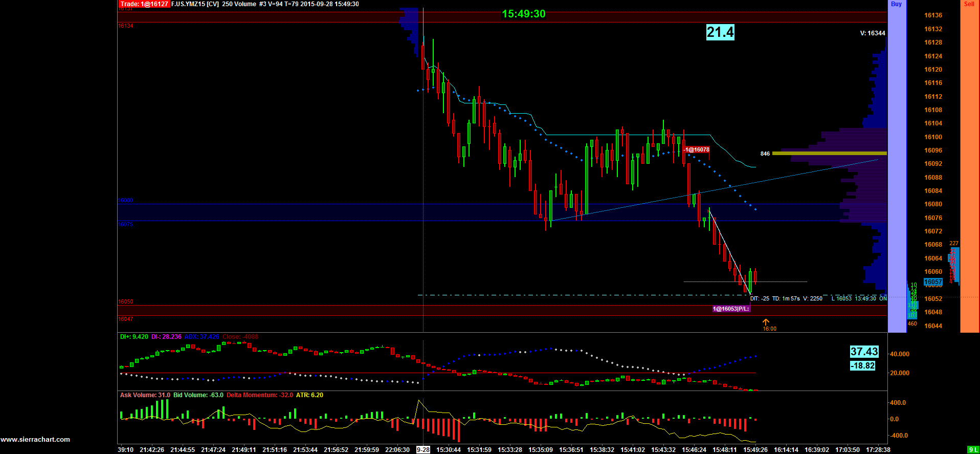Screen dimensions: 980x454
Task: Click the 15:30:44 time axis label
Action: 448,450
